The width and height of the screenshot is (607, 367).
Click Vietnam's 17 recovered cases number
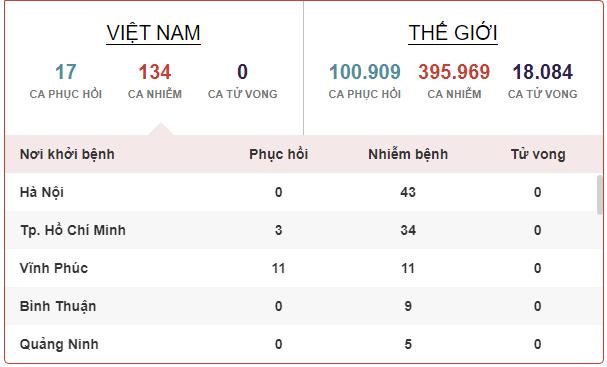[x=66, y=72]
